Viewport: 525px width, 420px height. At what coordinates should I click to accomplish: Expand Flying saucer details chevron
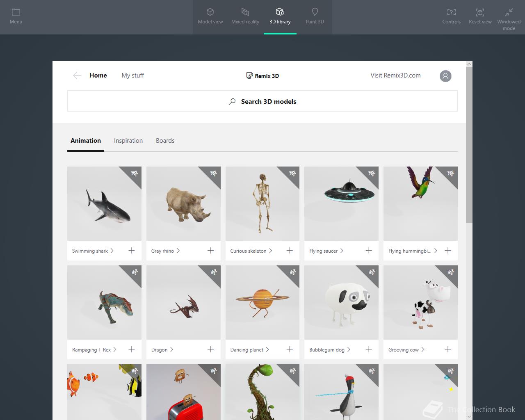pyautogui.click(x=342, y=251)
